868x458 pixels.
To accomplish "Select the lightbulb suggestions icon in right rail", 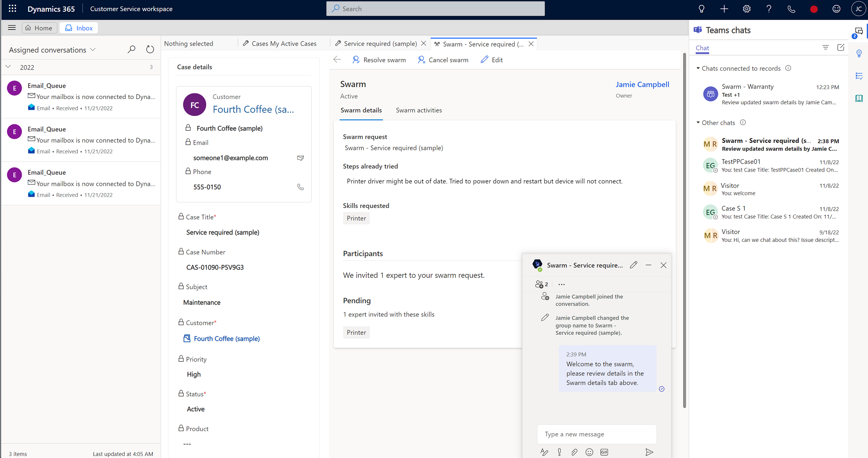I will click(x=859, y=53).
